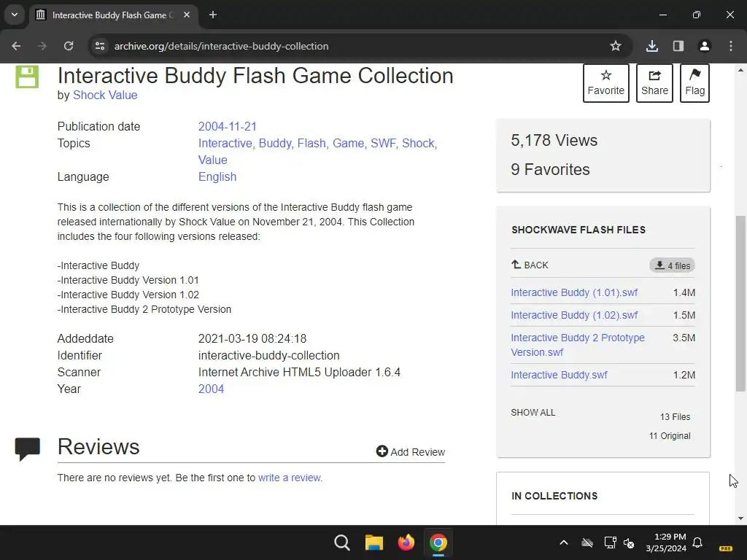Image resolution: width=747 pixels, height=560 pixels.
Task: Open the clock showing 1:29 PM
Action: [x=666, y=542]
